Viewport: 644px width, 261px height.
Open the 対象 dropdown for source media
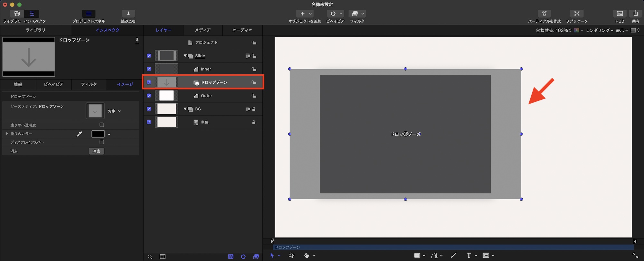(x=114, y=111)
